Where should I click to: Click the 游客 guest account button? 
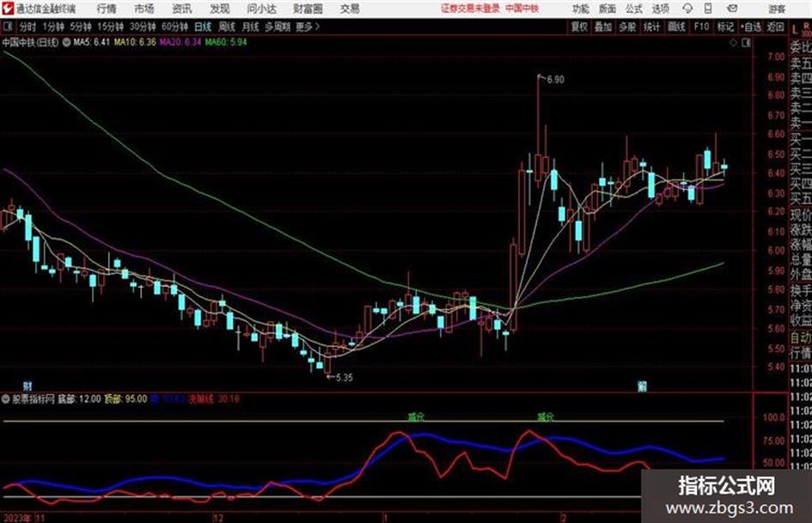[x=777, y=9]
